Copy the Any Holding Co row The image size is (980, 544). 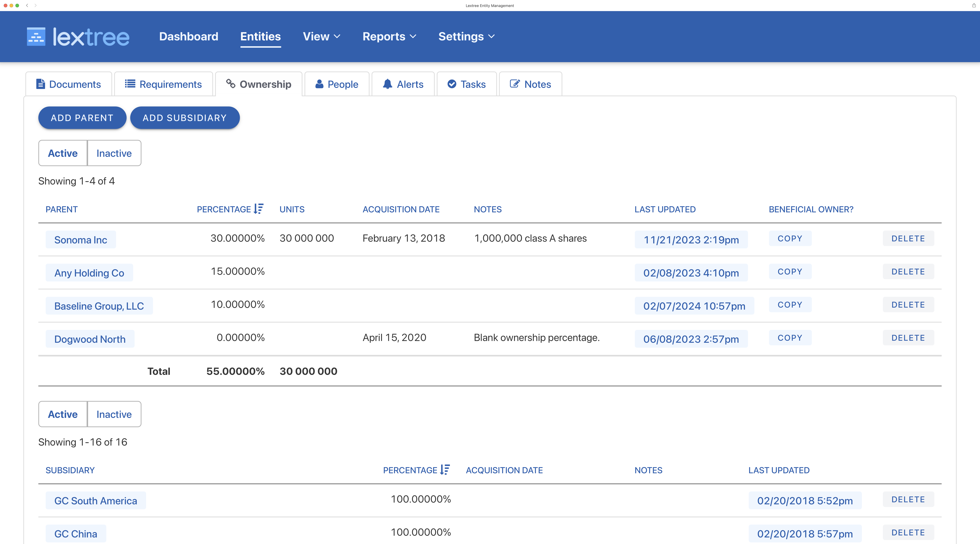tap(790, 272)
